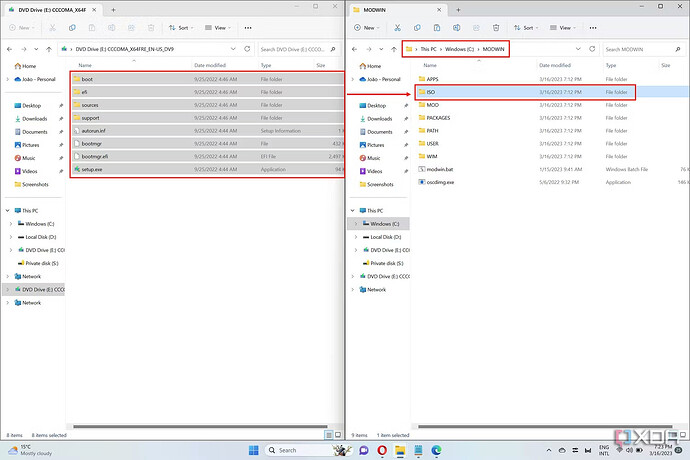Expand Windows (C:) node in MODWIN window sidebar

pyautogui.click(x=356, y=224)
